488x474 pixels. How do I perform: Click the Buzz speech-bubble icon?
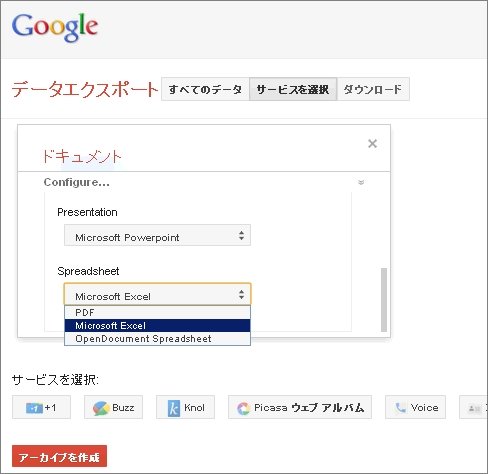pos(101,408)
